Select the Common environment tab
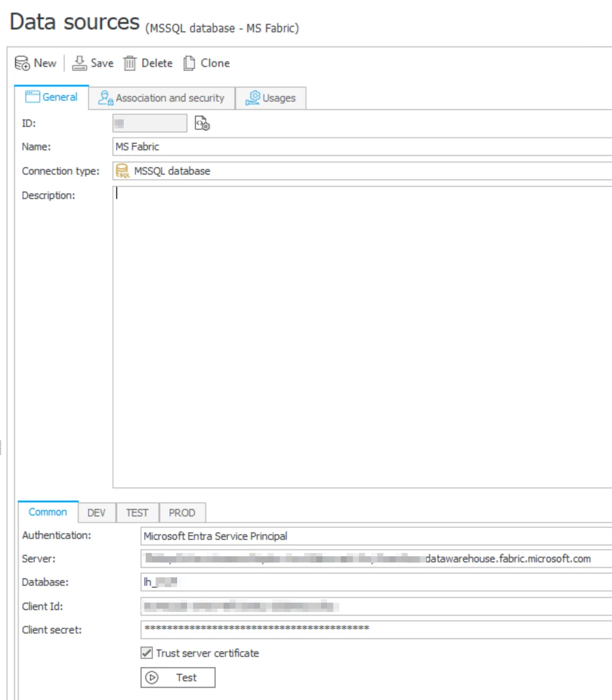Viewport: 612px width, 700px height. click(48, 512)
